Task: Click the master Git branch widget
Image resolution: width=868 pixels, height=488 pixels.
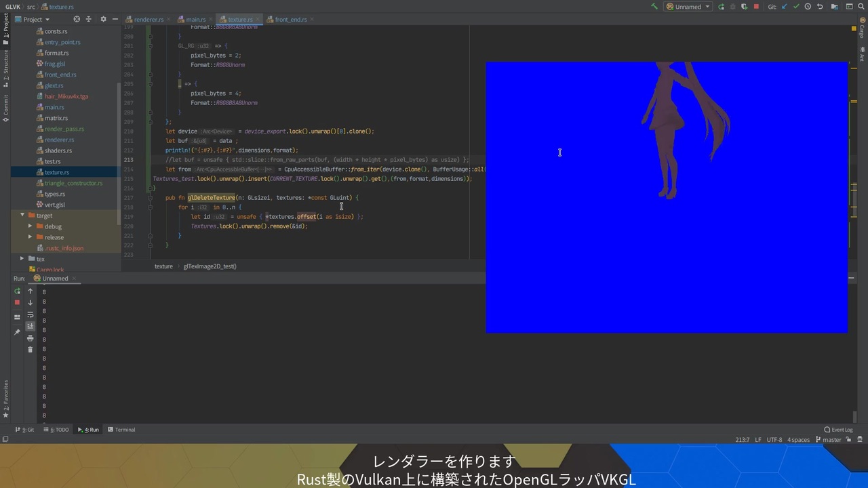Action: (827, 440)
